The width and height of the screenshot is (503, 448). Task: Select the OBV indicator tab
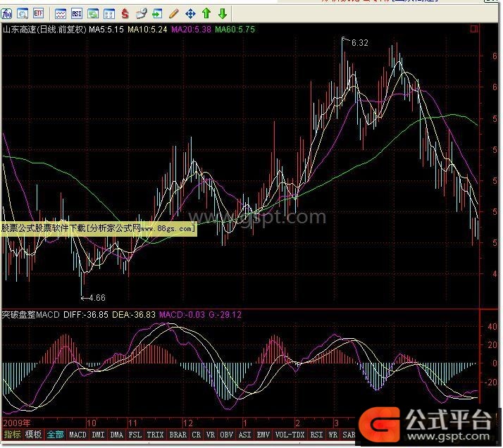tap(226, 435)
